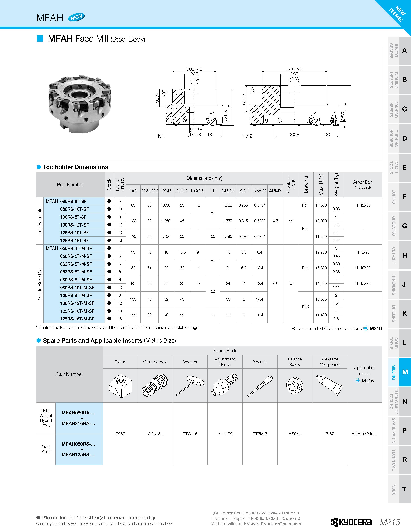
Task: Open section tab G Grooving
Action: coord(400,226)
